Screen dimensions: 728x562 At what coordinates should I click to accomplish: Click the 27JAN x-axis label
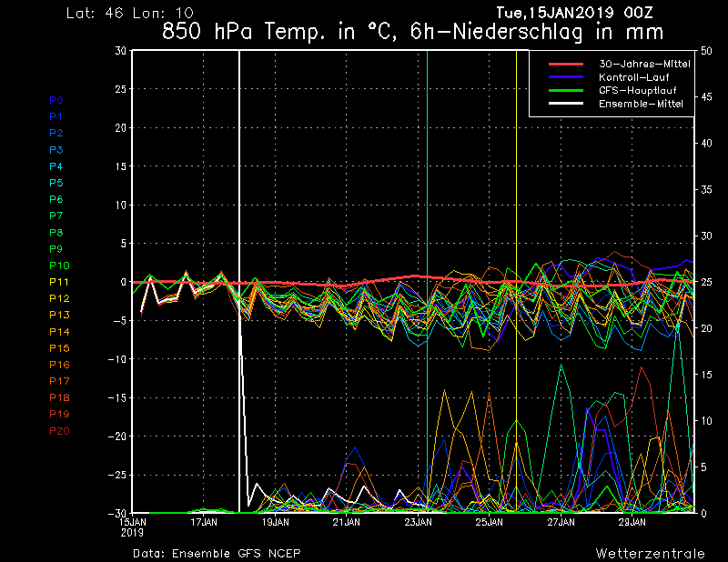click(561, 523)
